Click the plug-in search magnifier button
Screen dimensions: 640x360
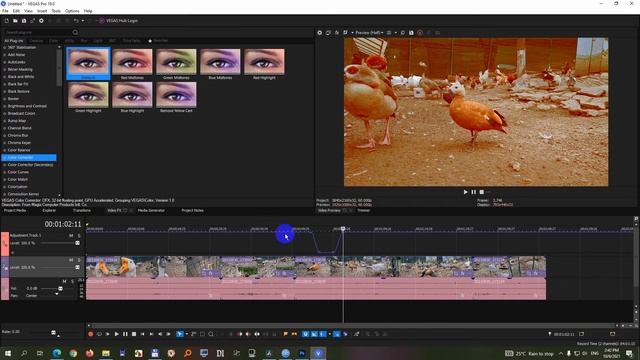coord(75,32)
